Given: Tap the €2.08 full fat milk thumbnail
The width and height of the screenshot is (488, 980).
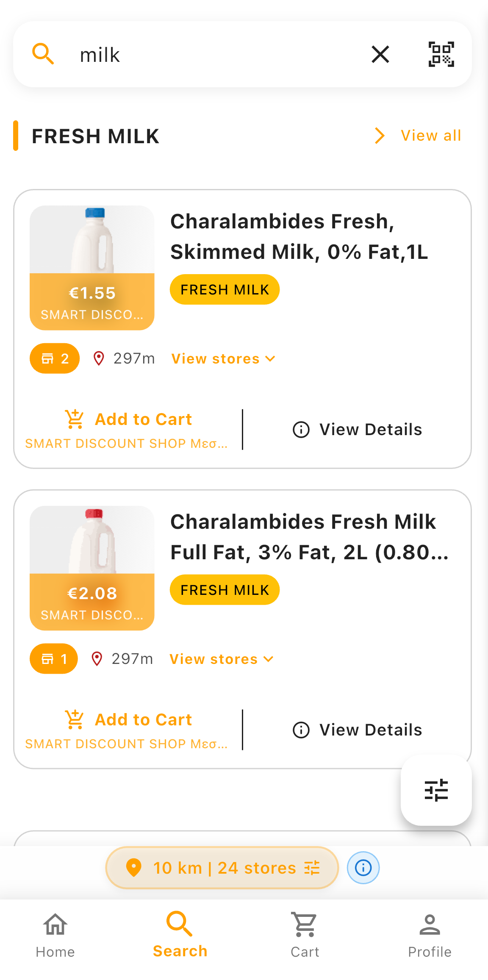Looking at the screenshot, I should click(92, 568).
